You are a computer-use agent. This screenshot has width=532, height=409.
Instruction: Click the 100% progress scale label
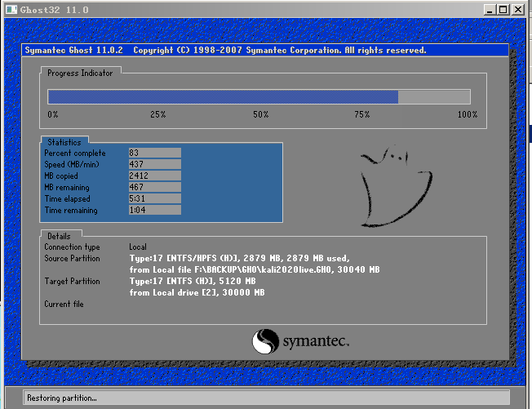coord(468,114)
